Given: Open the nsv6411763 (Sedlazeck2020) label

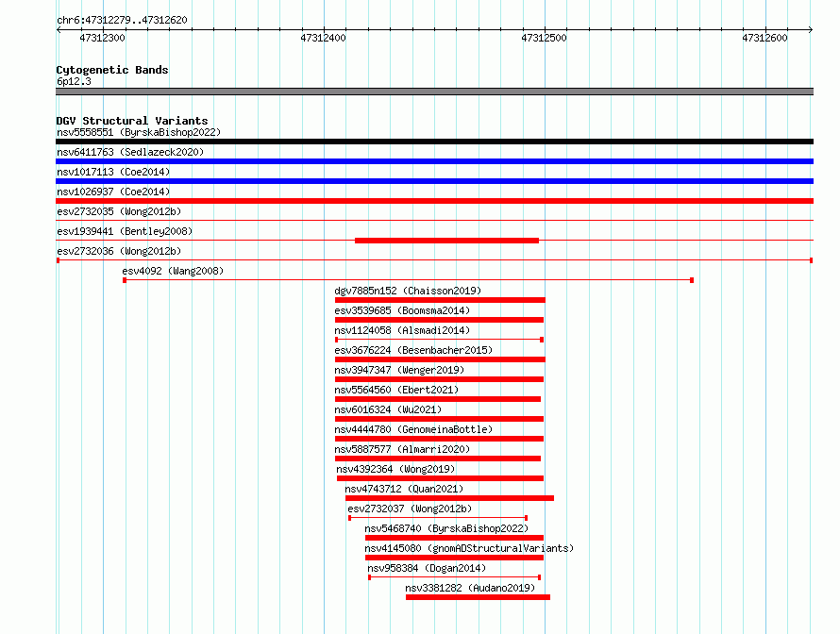Looking at the screenshot, I should (x=130, y=152).
